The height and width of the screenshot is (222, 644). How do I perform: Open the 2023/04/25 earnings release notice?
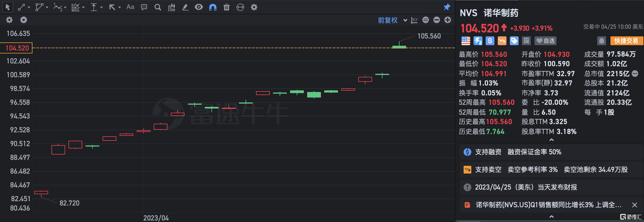click(x=551, y=187)
